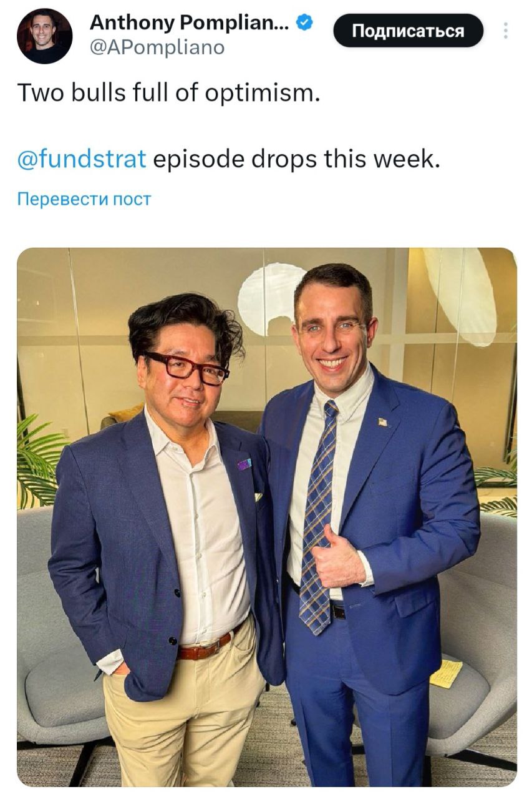
Task: Tap the Подписаться follow button
Action: coord(409,31)
